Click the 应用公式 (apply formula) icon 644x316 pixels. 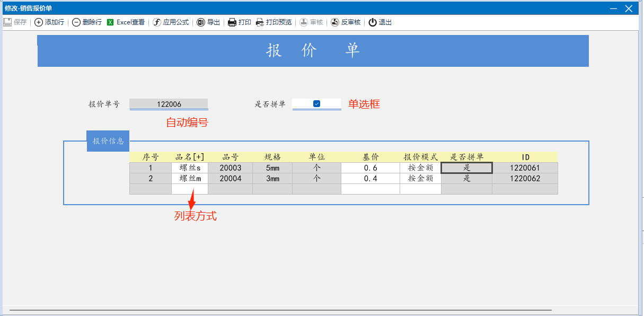point(157,22)
